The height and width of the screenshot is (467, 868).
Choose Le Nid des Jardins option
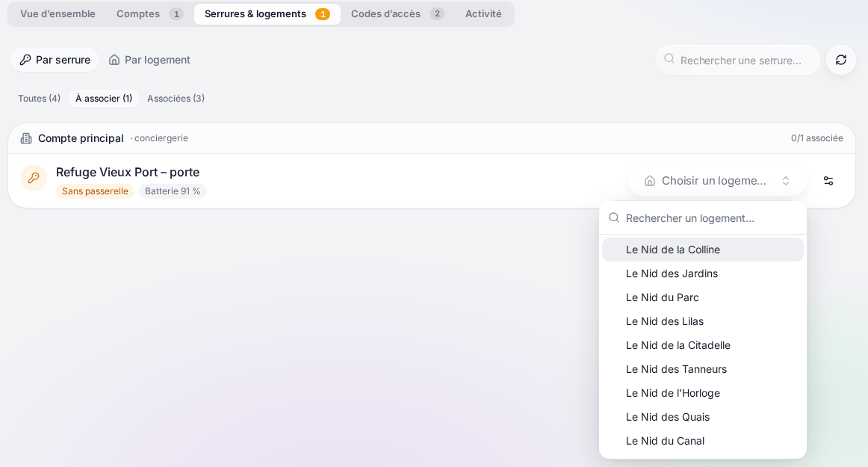point(702,273)
